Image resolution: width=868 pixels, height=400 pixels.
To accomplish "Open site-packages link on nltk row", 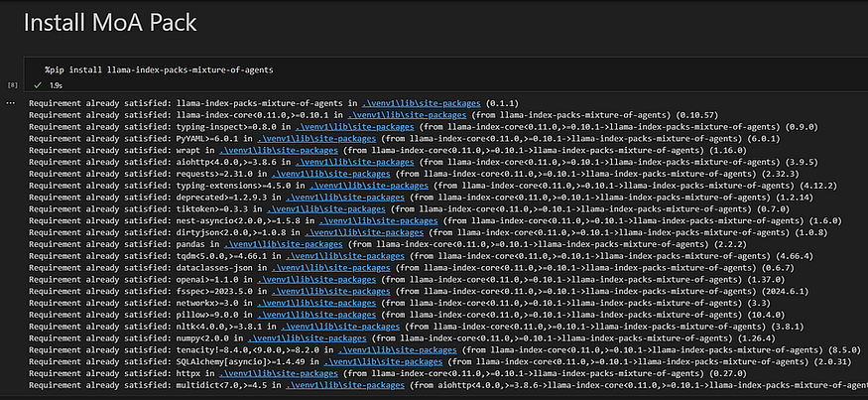I will pyautogui.click(x=340, y=327).
